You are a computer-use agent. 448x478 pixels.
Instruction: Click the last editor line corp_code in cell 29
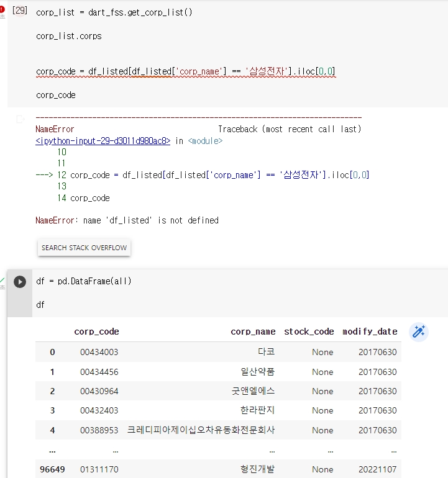[x=56, y=95]
